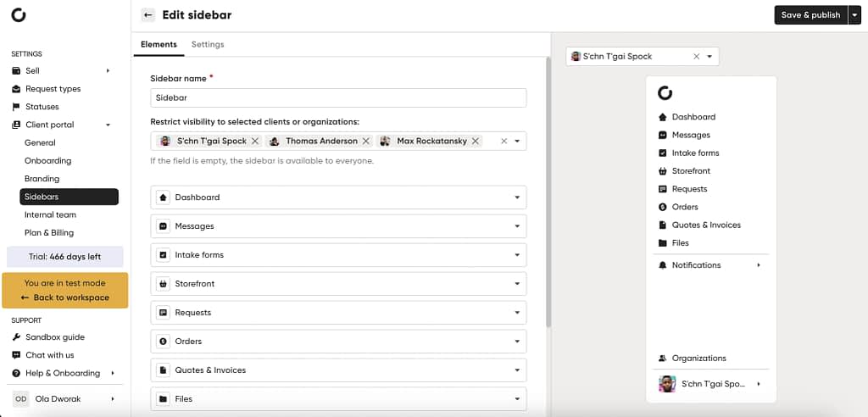The image size is (868, 417).
Task: Expand the Dashboard element row
Action: (517, 197)
